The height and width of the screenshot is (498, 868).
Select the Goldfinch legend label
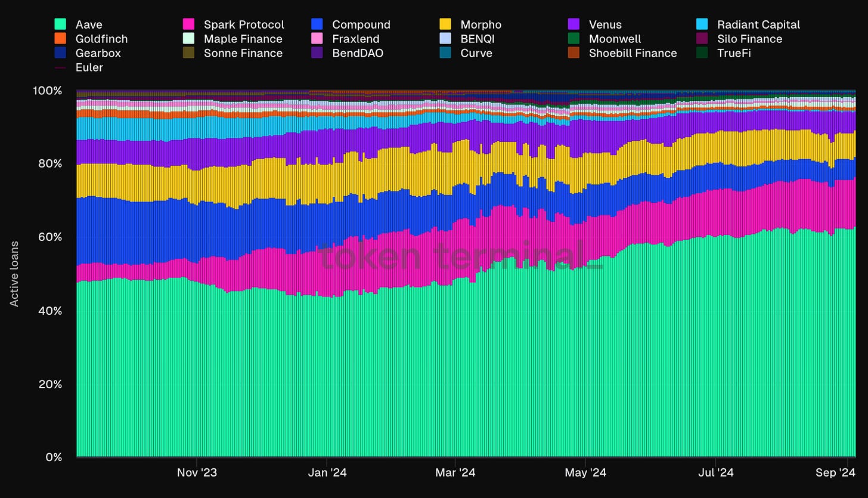click(101, 39)
